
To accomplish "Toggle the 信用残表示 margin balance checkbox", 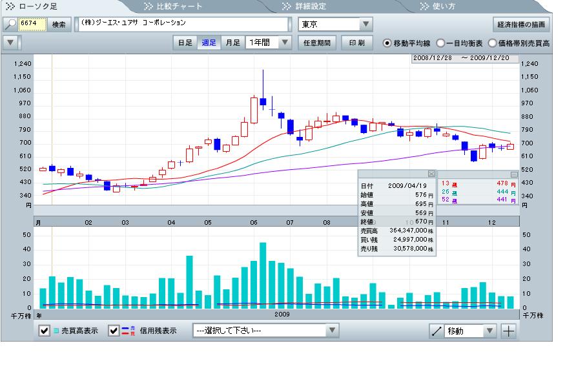I will click(114, 331).
